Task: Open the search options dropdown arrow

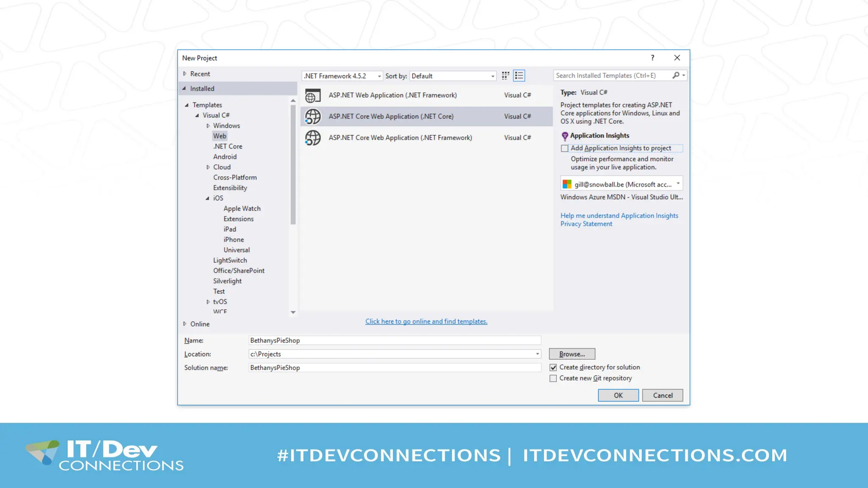Action: (x=683, y=75)
